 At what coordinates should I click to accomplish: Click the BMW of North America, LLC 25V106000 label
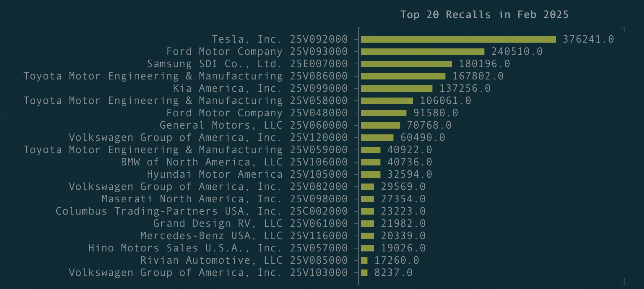click(x=234, y=162)
